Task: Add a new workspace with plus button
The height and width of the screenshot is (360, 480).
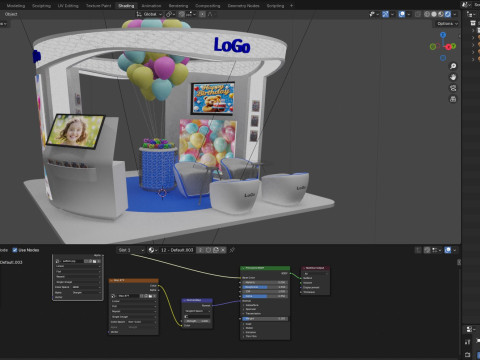Action: [291, 6]
